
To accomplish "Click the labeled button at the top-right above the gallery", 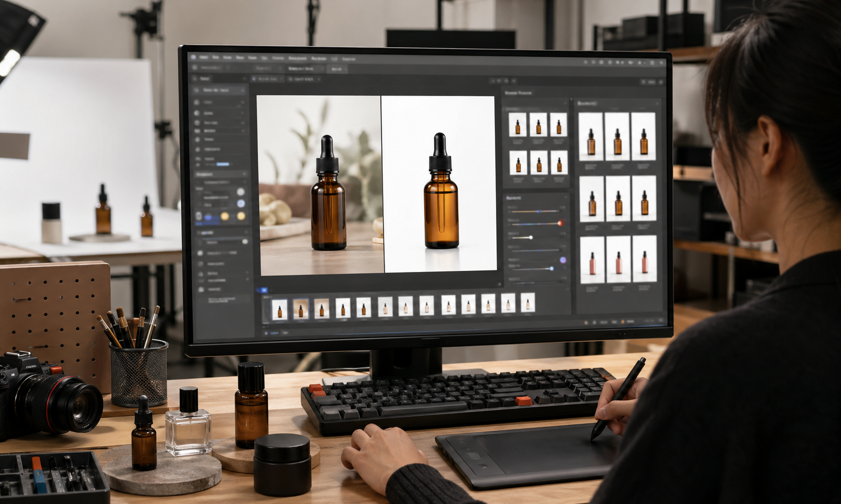I will pos(650,82).
